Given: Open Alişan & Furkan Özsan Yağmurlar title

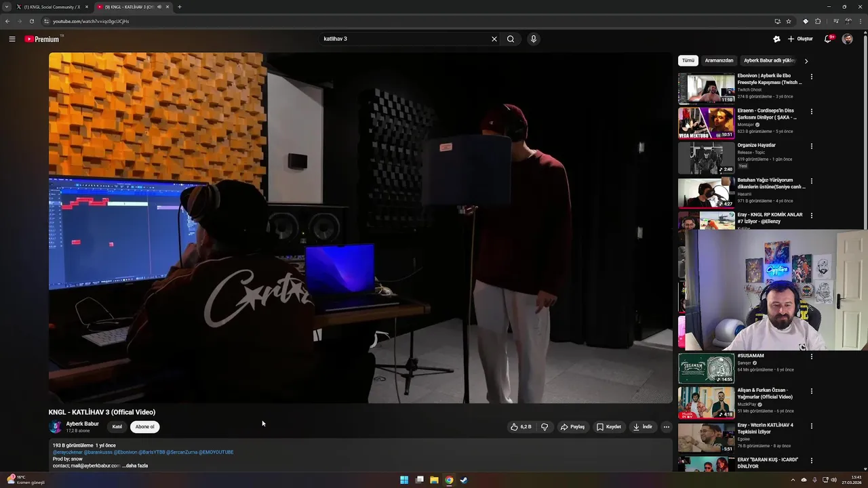Looking at the screenshot, I should [765, 394].
